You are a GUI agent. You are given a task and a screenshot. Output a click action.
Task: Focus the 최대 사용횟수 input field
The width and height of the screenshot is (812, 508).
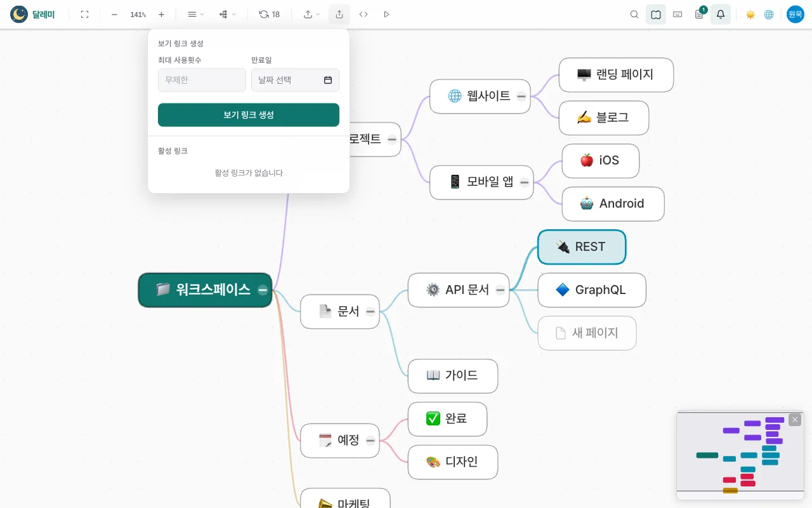[202, 80]
